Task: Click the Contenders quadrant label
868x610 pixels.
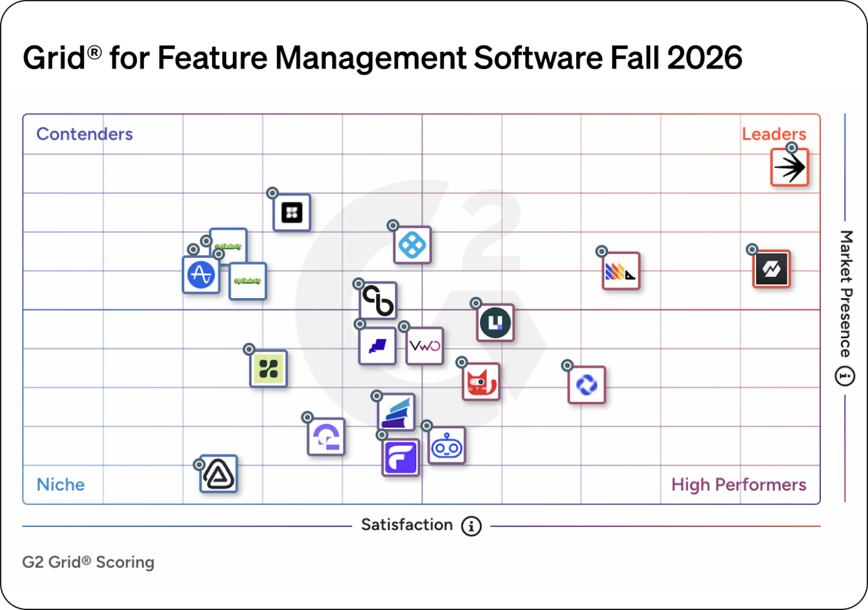Action: coord(85,134)
